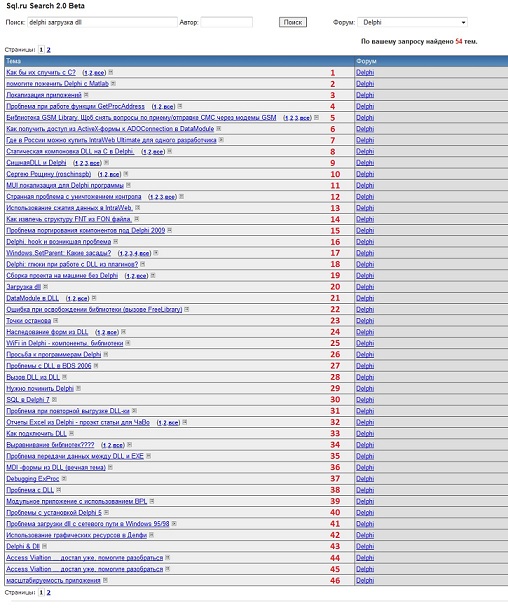Viewport: 508px width, 610px height.
Task: Open the topic 'Просьба к программерам Delphi'
Action: pyautogui.click(x=54, y=355)
